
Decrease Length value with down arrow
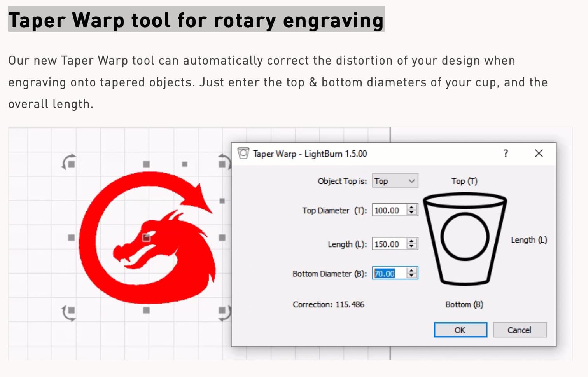[411, 247]
